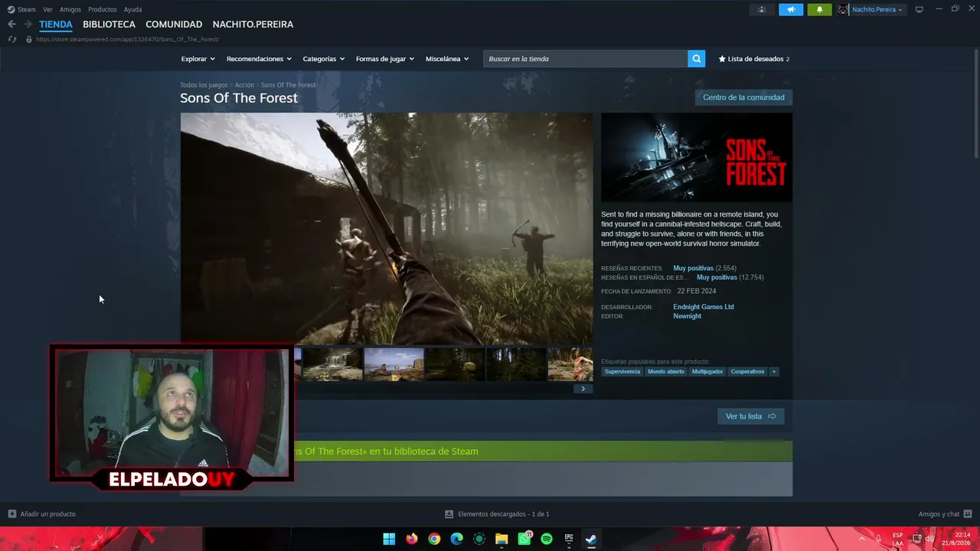The image size is (980, 551).
Task: Open the Ver menu
Action: click(47, 9)
